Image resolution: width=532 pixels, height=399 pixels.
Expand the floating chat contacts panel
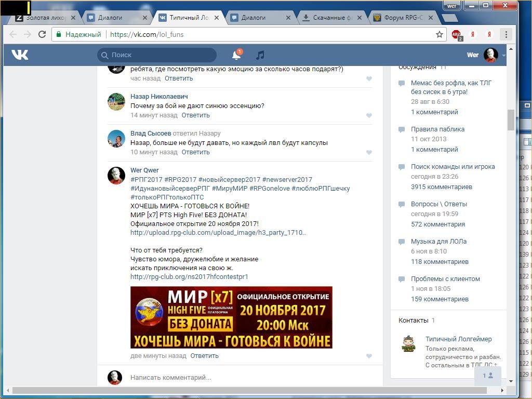click(487, 376)
